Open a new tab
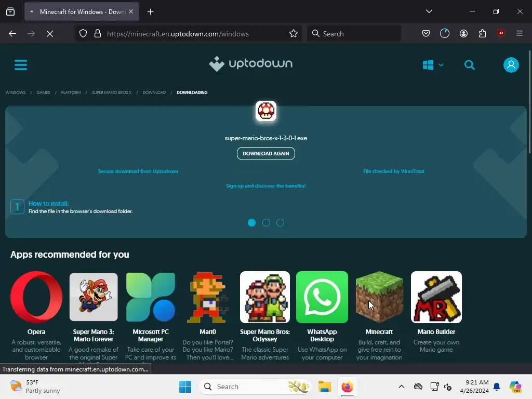The image size is (532, 399). (x=150, y=11)
